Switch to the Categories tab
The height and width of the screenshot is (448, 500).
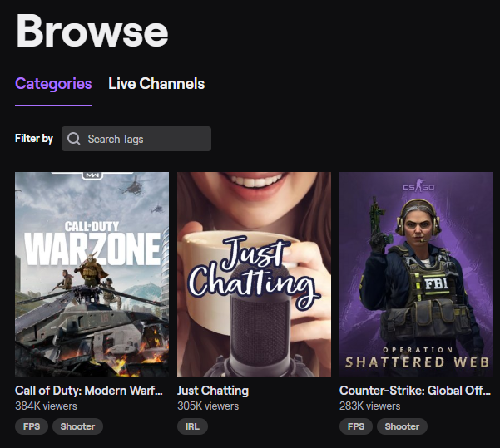click(x=53, y=84)
